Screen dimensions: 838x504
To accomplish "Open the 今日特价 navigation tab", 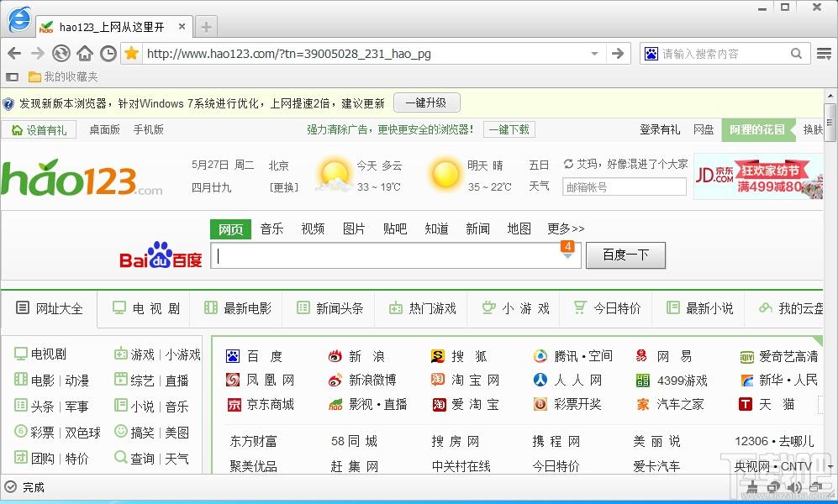I will click(x=607, y=308).
